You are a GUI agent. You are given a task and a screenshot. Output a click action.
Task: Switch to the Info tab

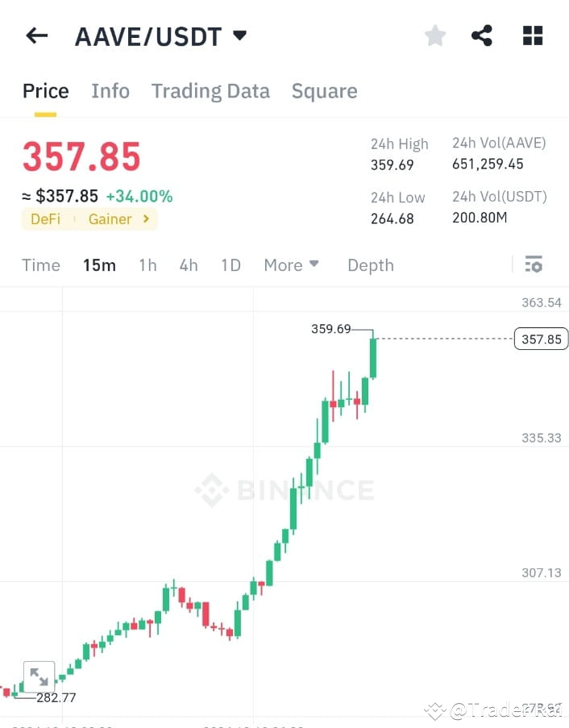tap(110, 91)
